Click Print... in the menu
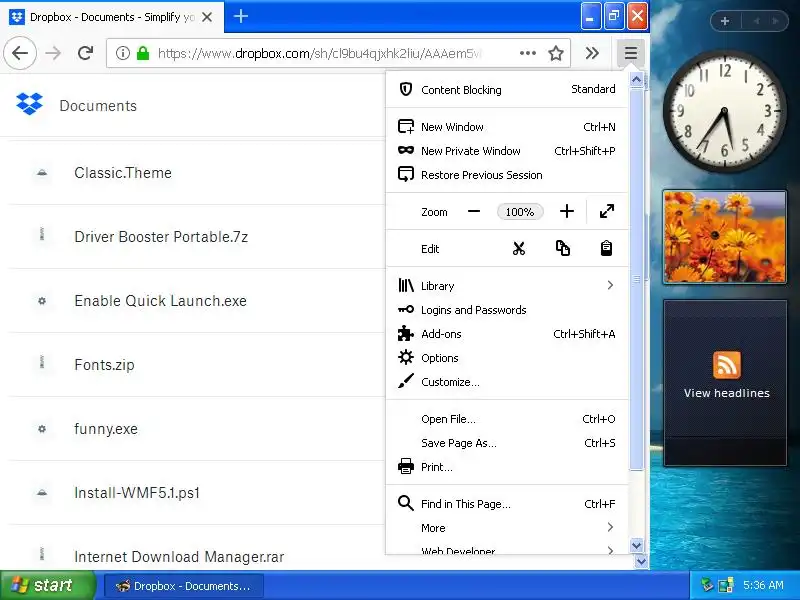The height and width of the screenshot is (600, 800). pyautogui.click(x=507, y=467)
